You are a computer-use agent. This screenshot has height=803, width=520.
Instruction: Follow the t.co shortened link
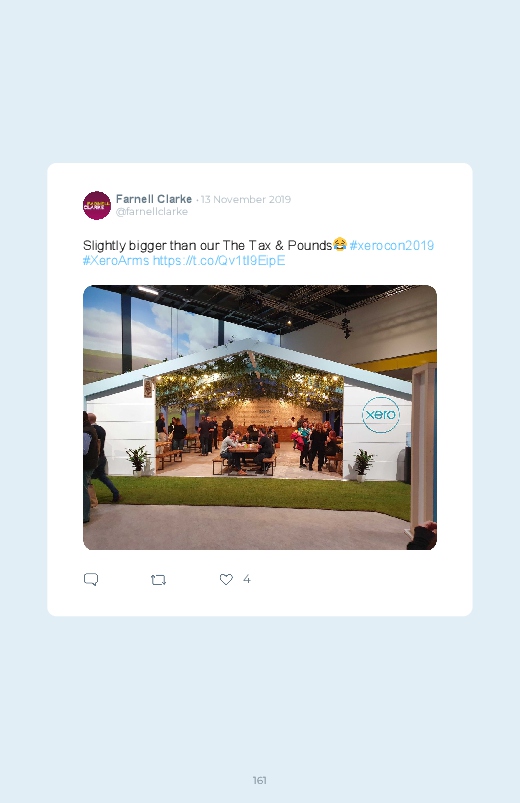[219, 260]
